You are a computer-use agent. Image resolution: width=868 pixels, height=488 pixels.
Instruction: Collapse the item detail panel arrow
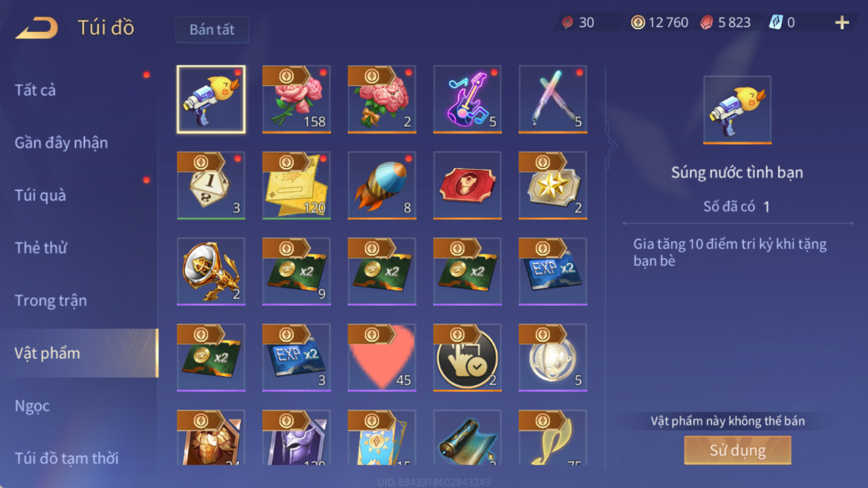[x=612, y=146]
